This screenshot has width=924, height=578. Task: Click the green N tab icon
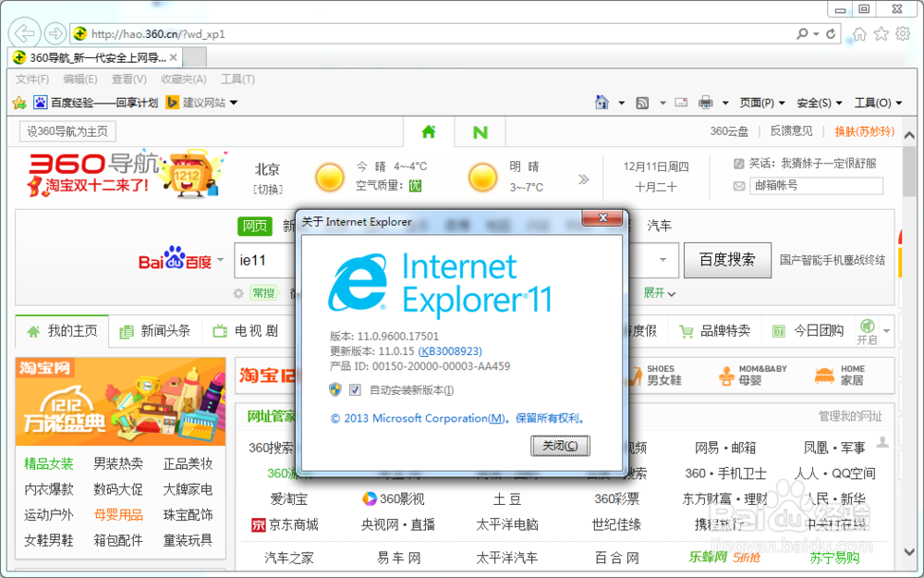point(480,132)
